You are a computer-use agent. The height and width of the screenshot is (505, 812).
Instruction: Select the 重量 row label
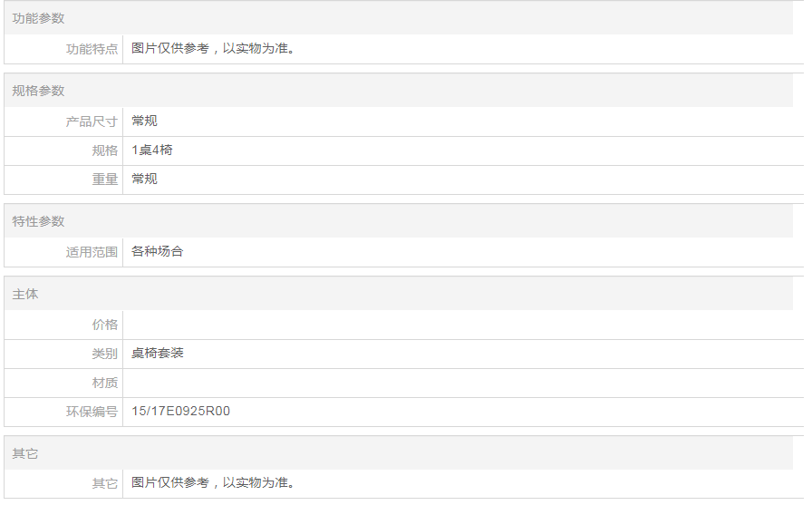point(104,180)
